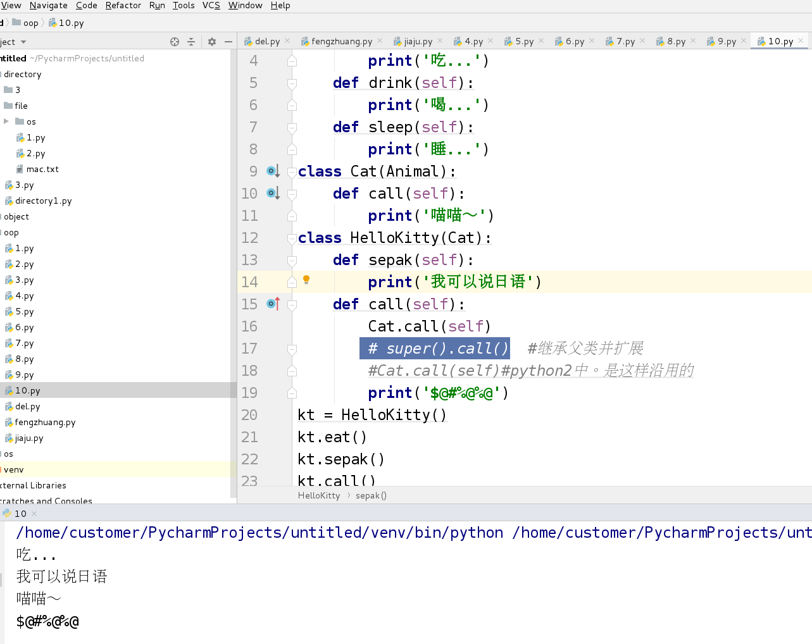Select fengzhuang.py in project tree
Image resolution: width=812 pixels, height=644 pixels.
45,422
